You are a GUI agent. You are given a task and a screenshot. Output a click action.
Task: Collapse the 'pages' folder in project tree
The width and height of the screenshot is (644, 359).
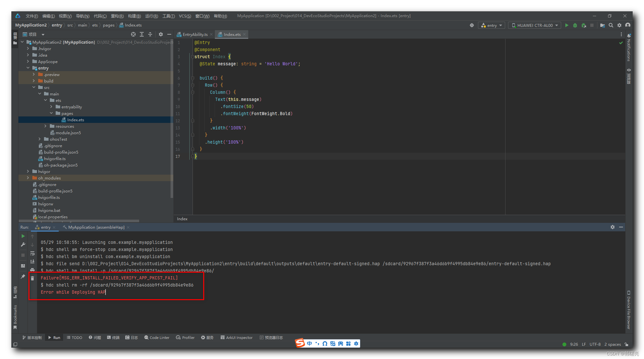[51, 113]
